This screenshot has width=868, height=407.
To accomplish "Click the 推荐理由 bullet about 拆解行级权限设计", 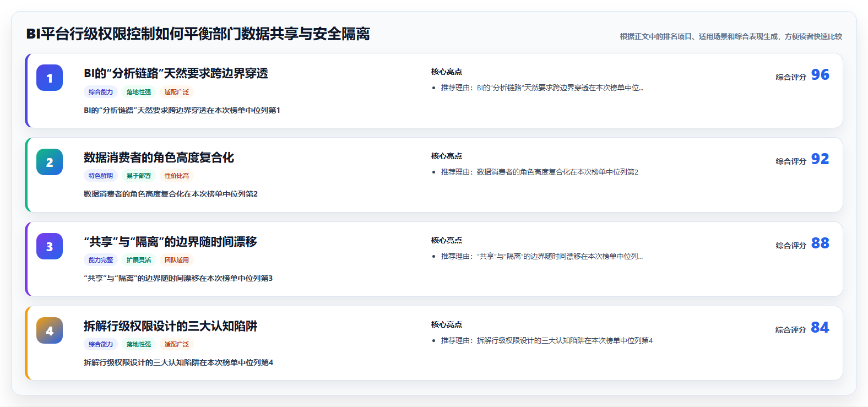I will click(547, 340).
